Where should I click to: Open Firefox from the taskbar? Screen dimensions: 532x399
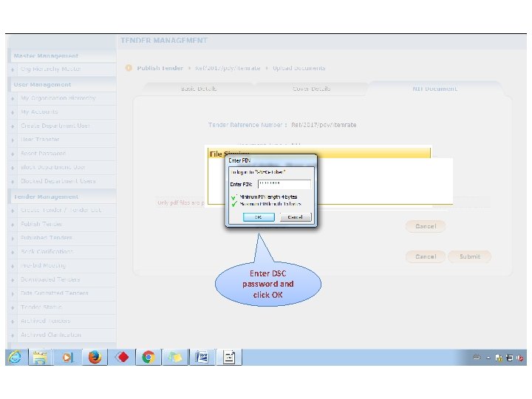(x=95, y=358)
